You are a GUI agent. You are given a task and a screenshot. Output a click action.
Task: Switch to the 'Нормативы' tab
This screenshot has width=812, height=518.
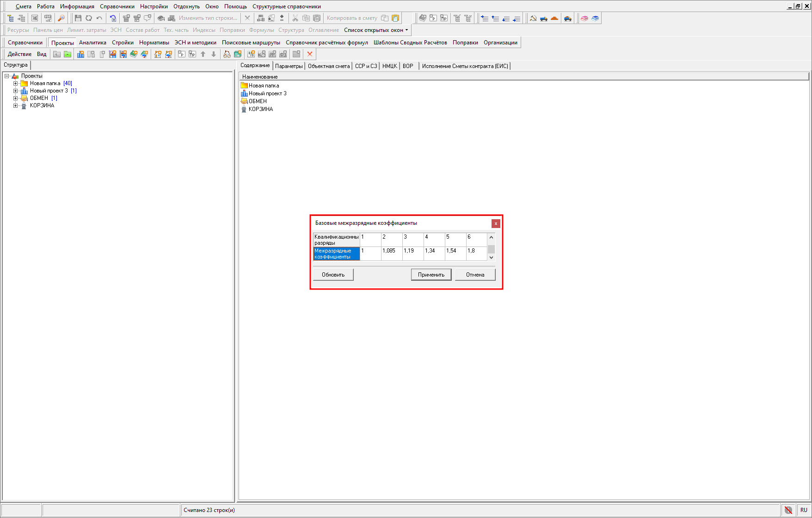(154, 43)
